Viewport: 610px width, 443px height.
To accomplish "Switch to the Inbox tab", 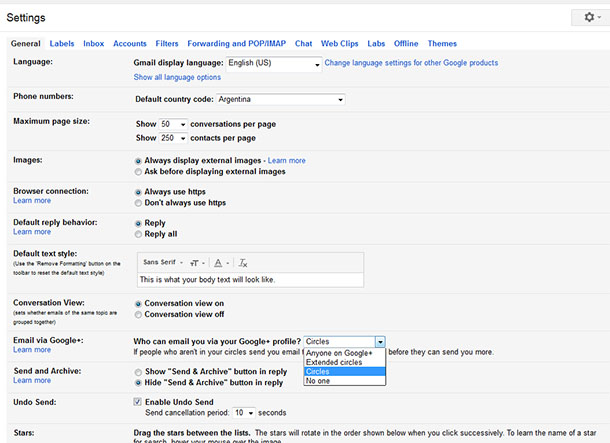I will (94, 44).
